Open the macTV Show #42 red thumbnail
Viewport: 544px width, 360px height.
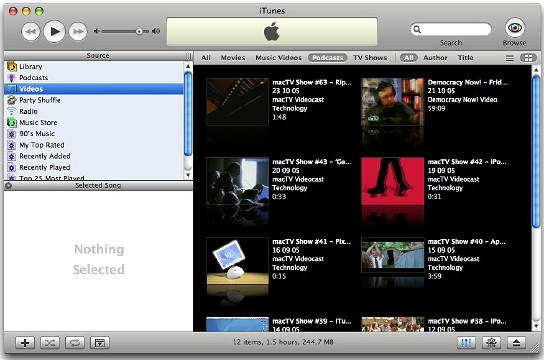[x=392, y=181]
